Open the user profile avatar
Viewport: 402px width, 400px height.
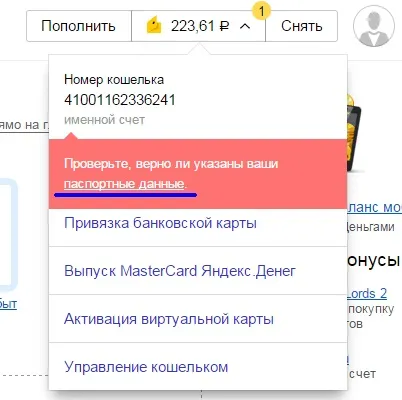coord(374,26)
